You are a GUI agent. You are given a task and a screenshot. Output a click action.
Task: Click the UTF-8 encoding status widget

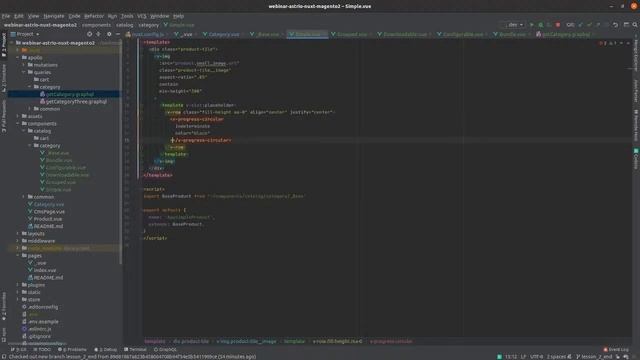click(536, 357)
